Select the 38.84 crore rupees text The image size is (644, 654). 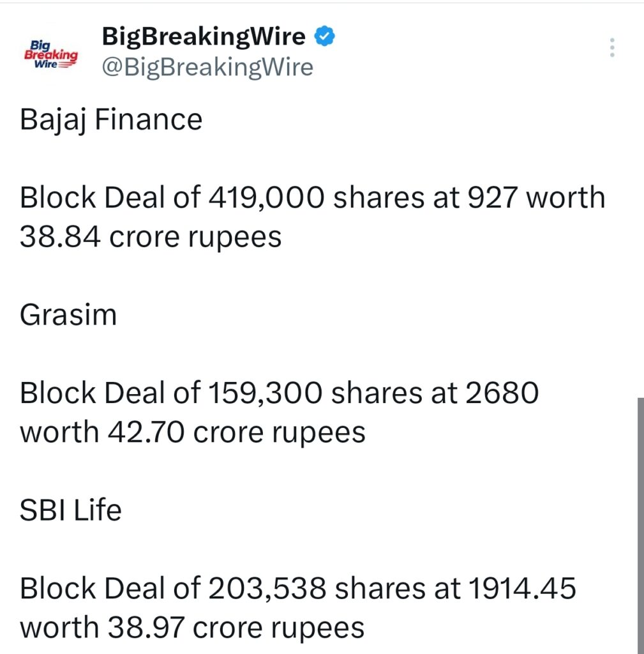(151, 236)
